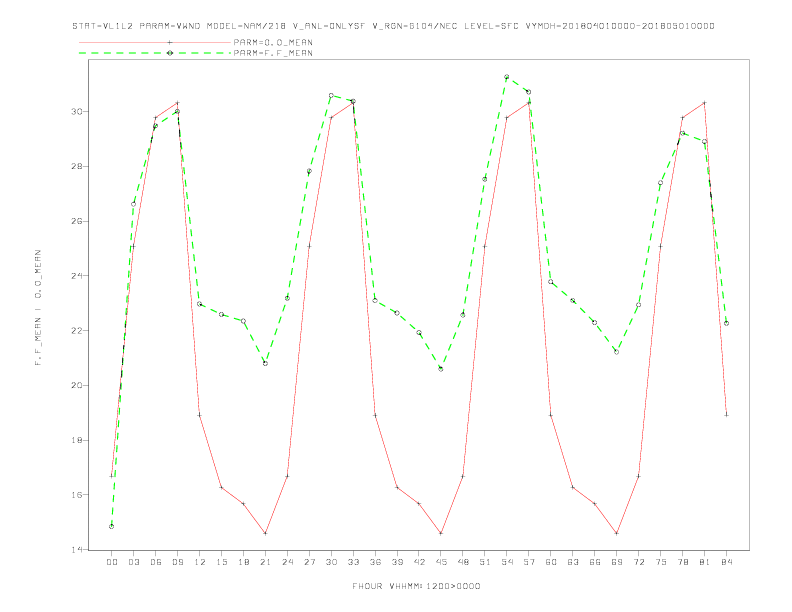792x612 pixels.
Task: Click x-axis forecast hour label 15
Action: [221, 562]
